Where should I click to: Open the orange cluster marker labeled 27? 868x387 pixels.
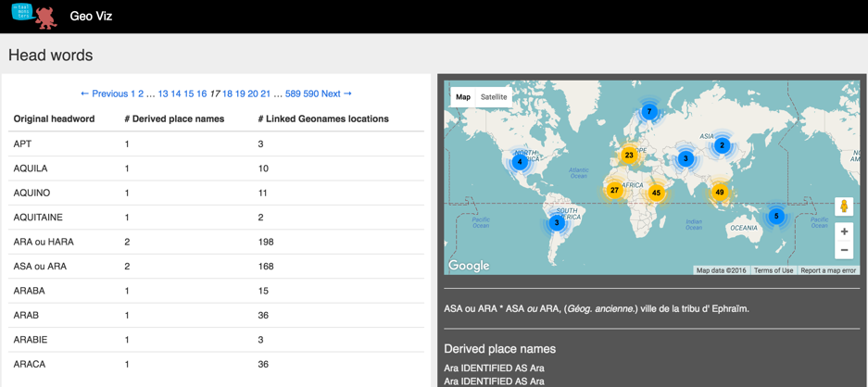click(x=614, y=190)
